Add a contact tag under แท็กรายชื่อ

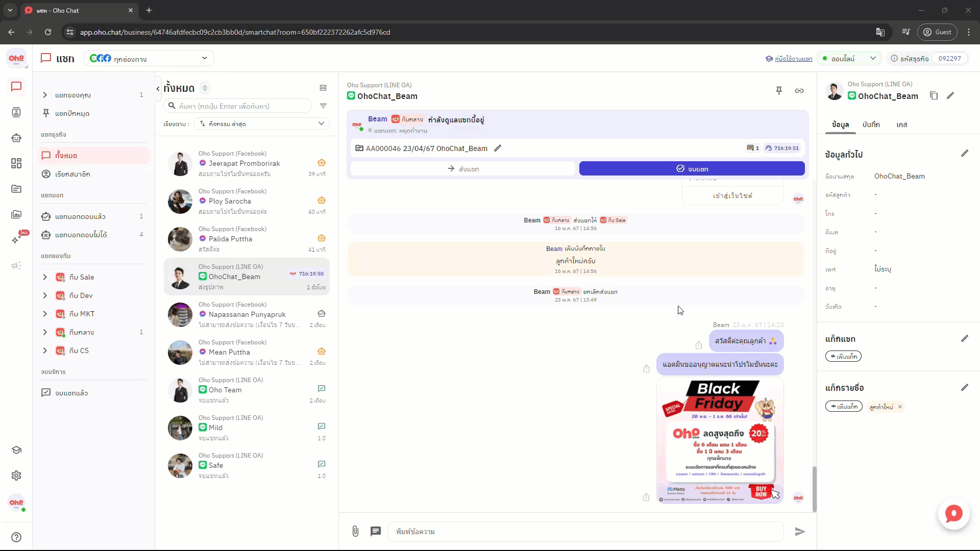844,407
